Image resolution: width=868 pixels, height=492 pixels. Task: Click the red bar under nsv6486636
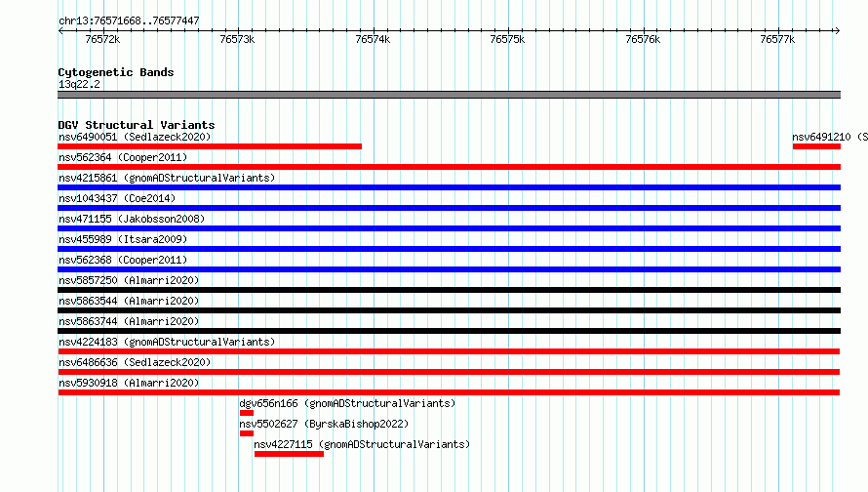(x=449, y=372)
